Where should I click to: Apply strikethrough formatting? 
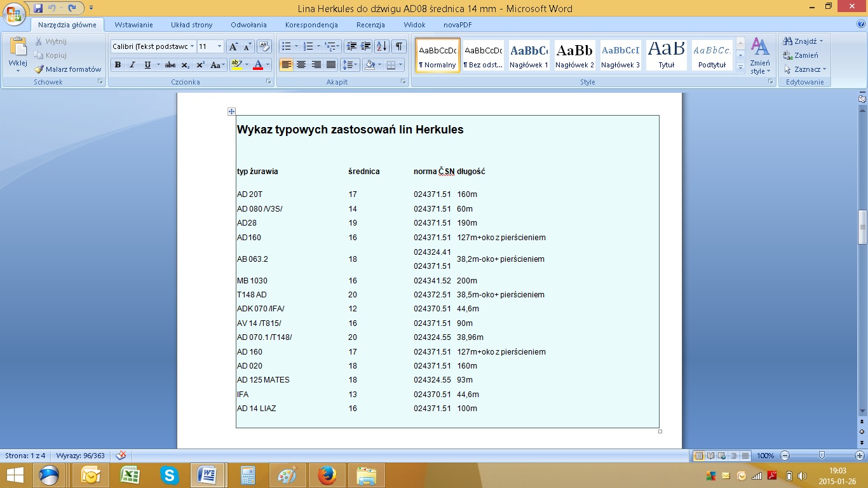pyautogui.click(x=170, y=65)
